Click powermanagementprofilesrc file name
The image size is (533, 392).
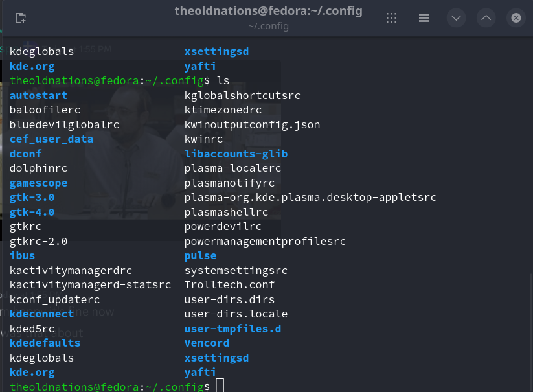tap(265, 242)
